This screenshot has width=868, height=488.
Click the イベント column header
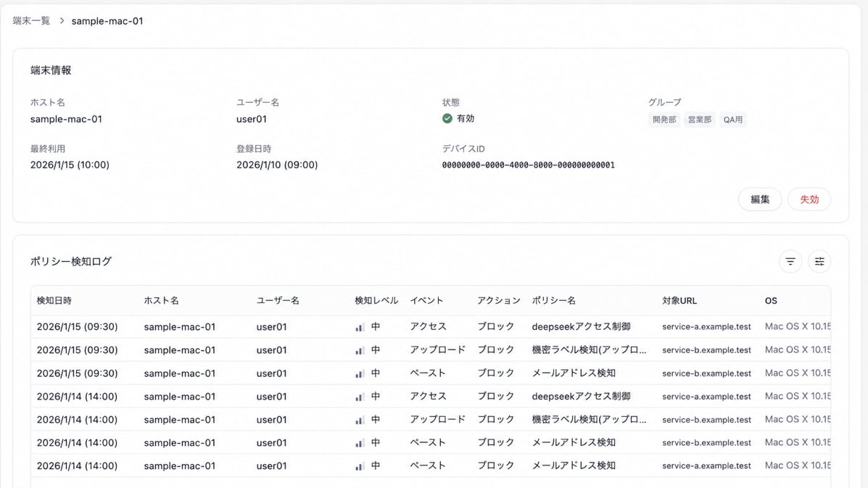[x=426, y=300]
